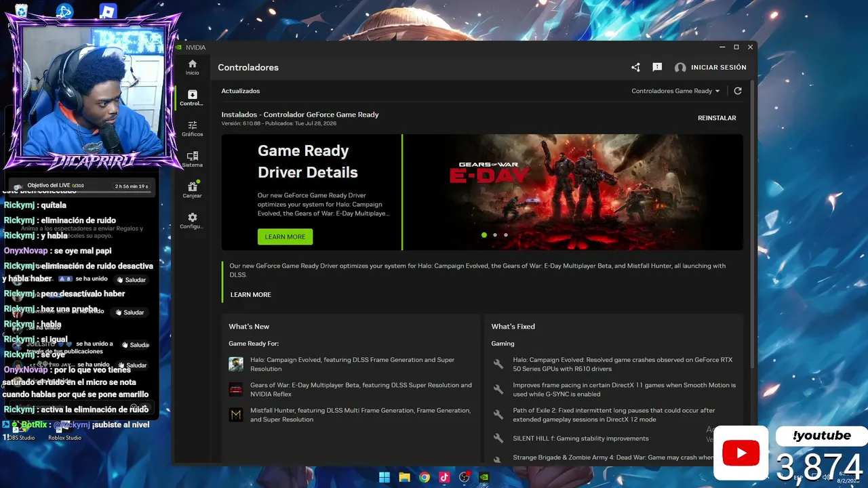The image size is (868, 488).
Task: Click the Game Ready Driver Details heading
Action: pyautogui.click(x=308, y=161)
